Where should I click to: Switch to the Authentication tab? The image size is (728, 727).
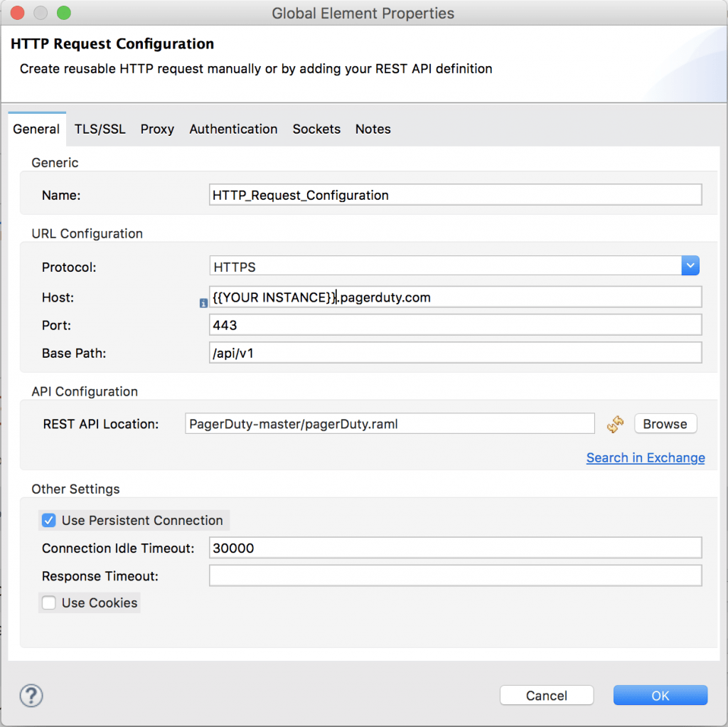[x=233, y=129]
